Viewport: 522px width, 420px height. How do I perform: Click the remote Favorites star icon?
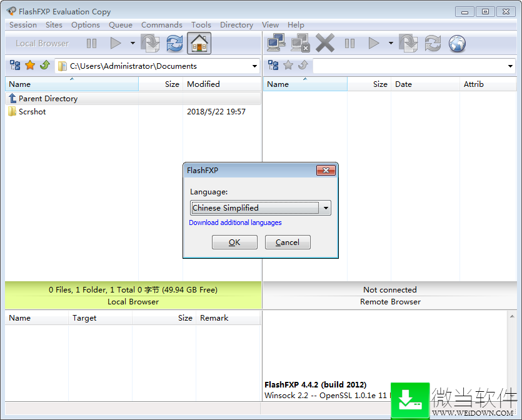pyautogui.click(x=288, y=65)
